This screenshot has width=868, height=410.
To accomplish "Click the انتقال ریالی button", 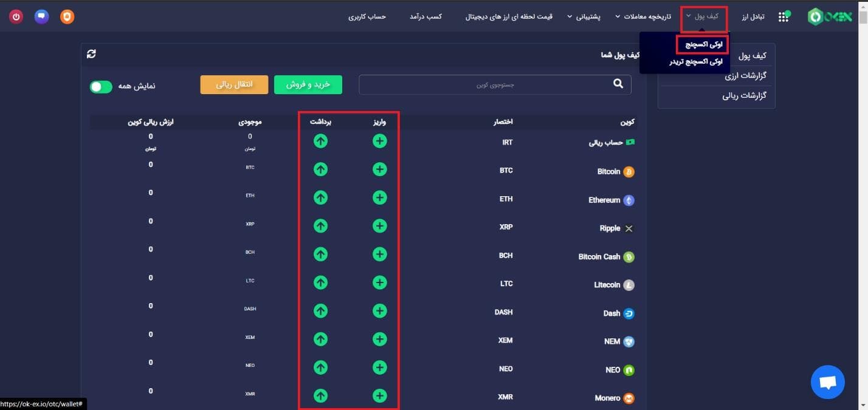I will click(x=234, y=84).
